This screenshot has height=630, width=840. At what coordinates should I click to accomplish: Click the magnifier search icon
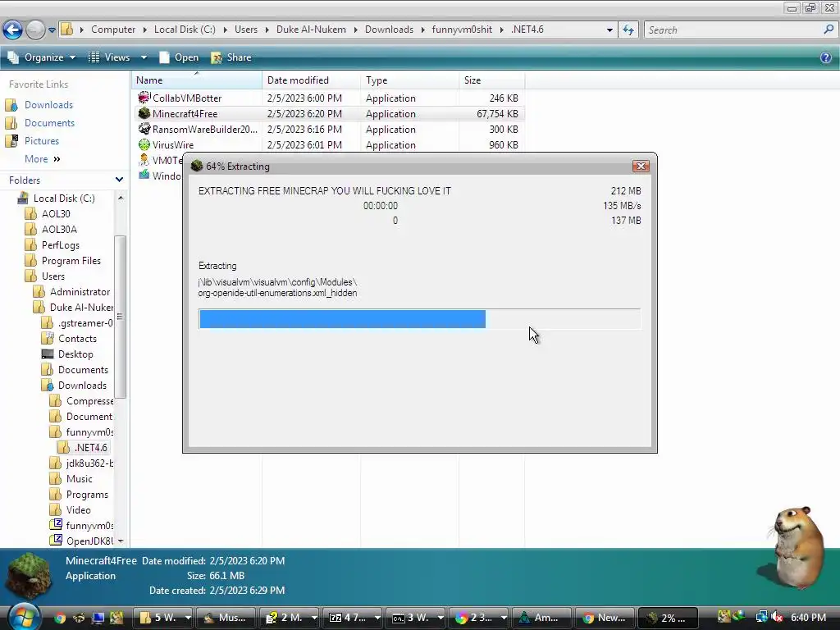[829, 30]
